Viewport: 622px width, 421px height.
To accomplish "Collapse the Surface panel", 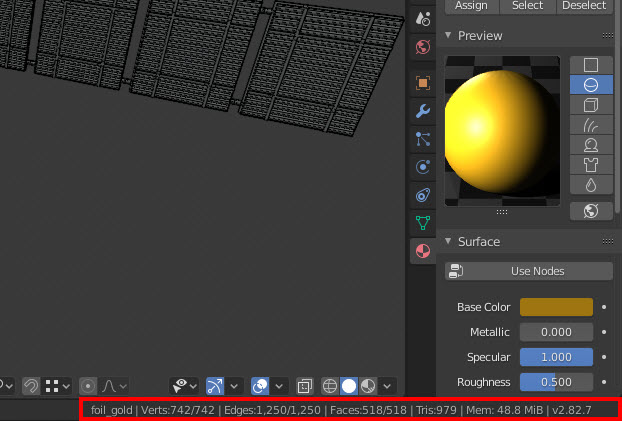I will 448,241.
